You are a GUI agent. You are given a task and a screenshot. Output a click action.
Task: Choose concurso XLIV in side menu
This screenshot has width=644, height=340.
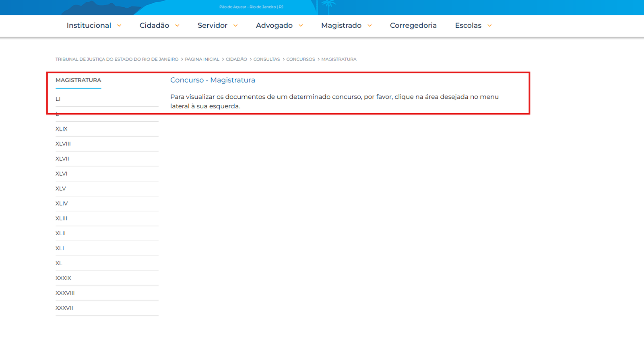tap(62, 203)
